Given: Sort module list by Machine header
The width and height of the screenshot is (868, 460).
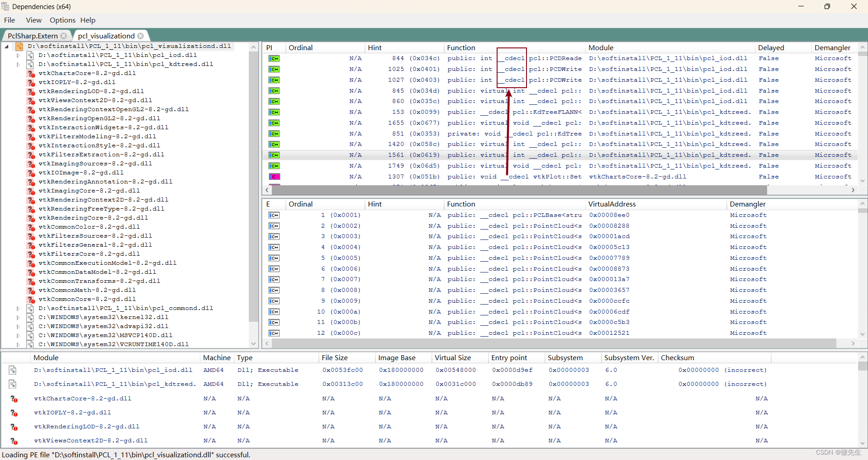Looking at the screenshot, I should pyautogui.click(x=217, y=357).
